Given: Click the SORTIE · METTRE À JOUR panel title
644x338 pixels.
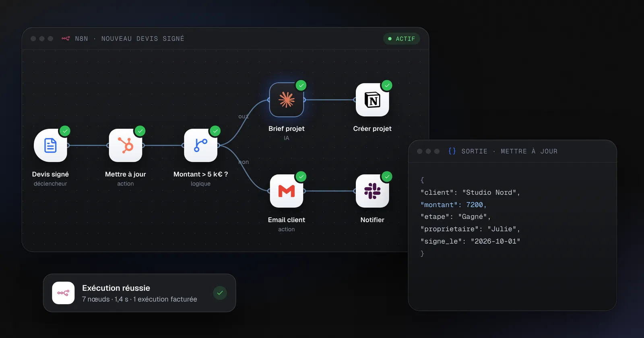Looking at the screenshot, I should click(510, 151).
